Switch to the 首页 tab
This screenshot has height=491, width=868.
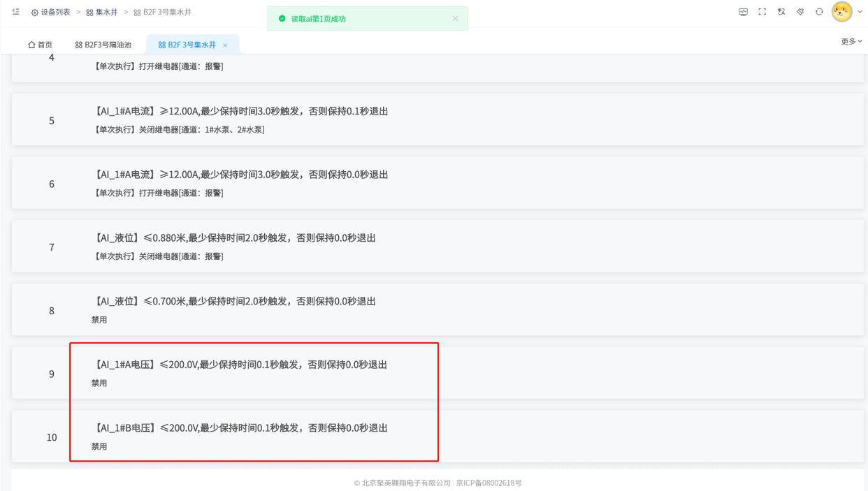41,45
